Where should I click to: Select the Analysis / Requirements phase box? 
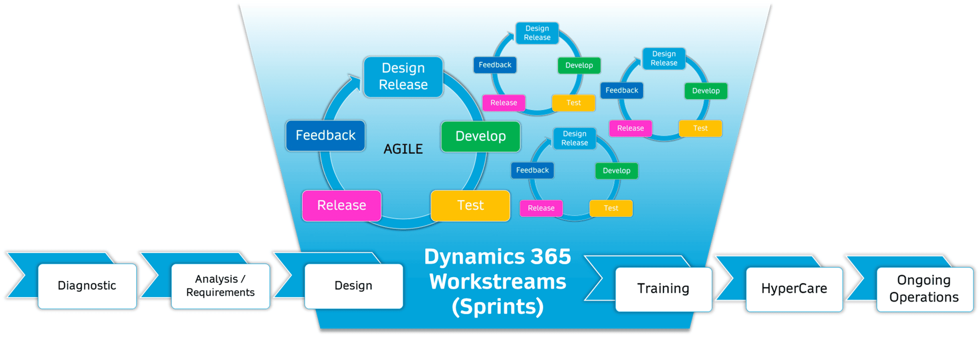coord(220,286)
